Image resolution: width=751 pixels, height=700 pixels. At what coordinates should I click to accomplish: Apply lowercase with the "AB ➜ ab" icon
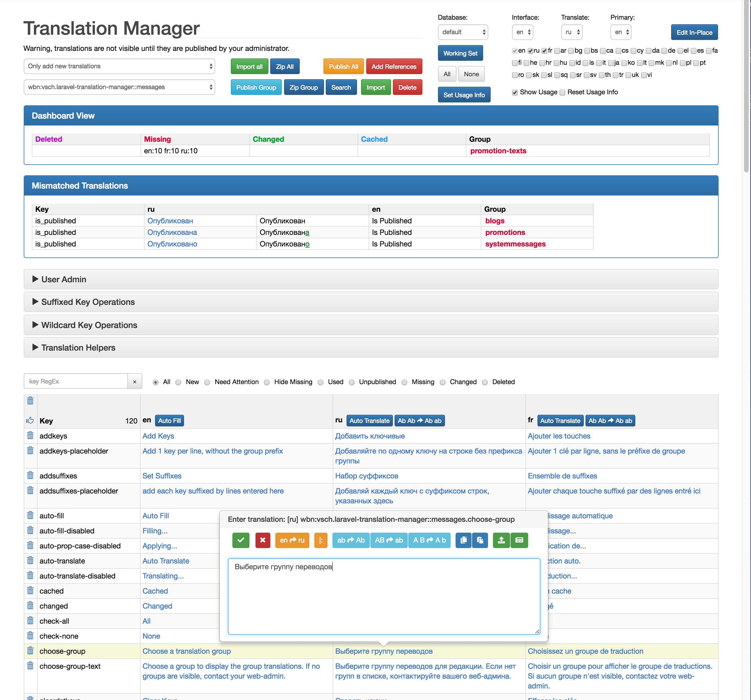[389, 540]
